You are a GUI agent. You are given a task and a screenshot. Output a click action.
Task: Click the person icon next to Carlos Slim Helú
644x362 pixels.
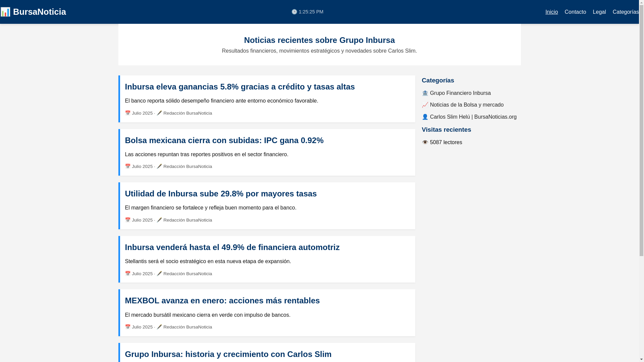coord(425,117)
